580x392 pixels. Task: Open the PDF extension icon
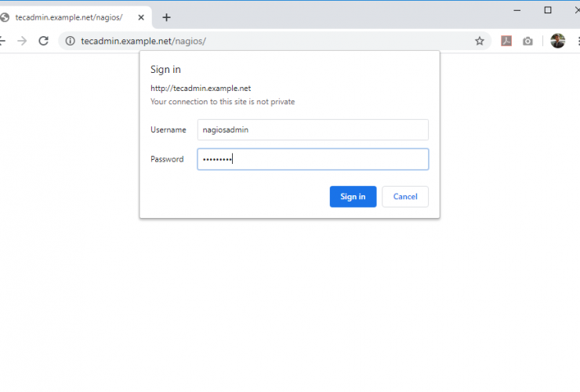point(506,41)
